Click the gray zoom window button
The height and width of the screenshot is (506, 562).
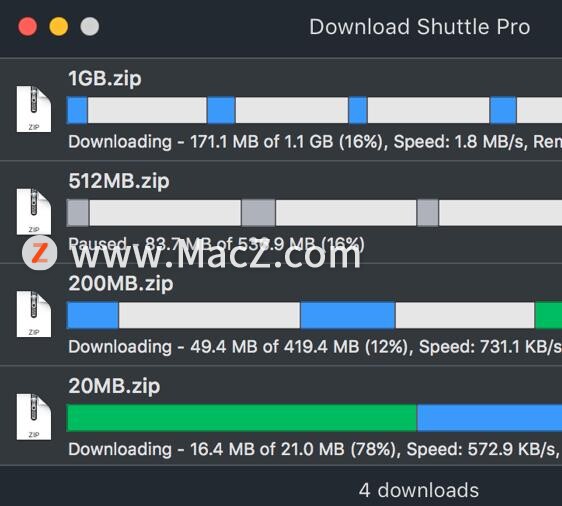tap(90, 27)
